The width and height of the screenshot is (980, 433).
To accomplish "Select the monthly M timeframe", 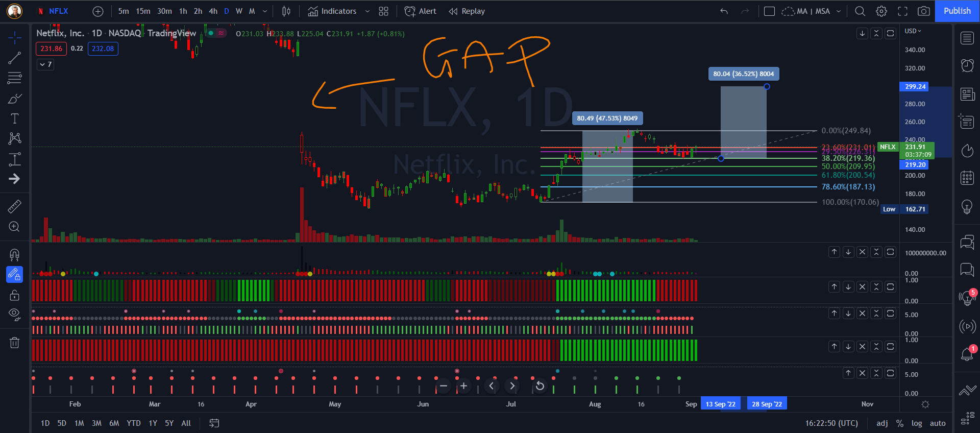I will [252, 11].
